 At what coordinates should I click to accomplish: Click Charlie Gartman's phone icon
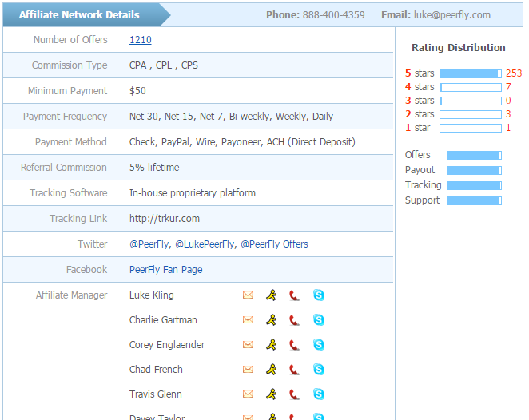(x=294, y=320)
